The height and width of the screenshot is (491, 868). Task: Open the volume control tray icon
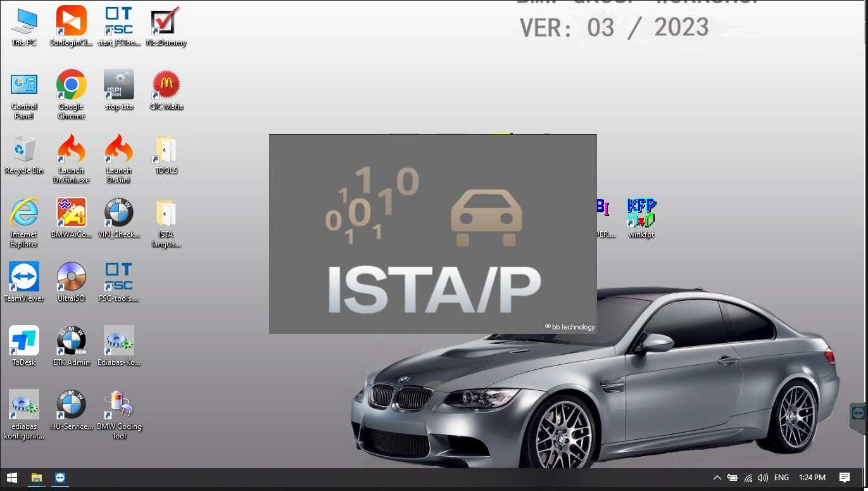click(x=763, y=478)
